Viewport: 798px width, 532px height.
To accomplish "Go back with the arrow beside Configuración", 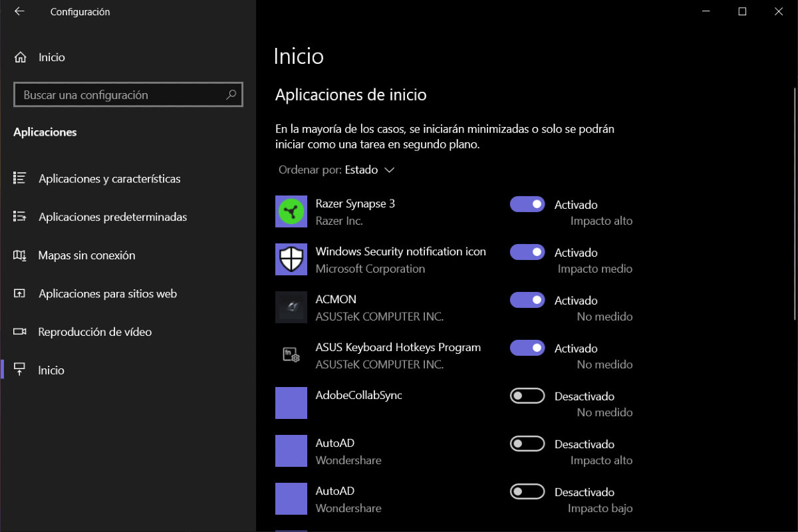I will pos(19,11).
